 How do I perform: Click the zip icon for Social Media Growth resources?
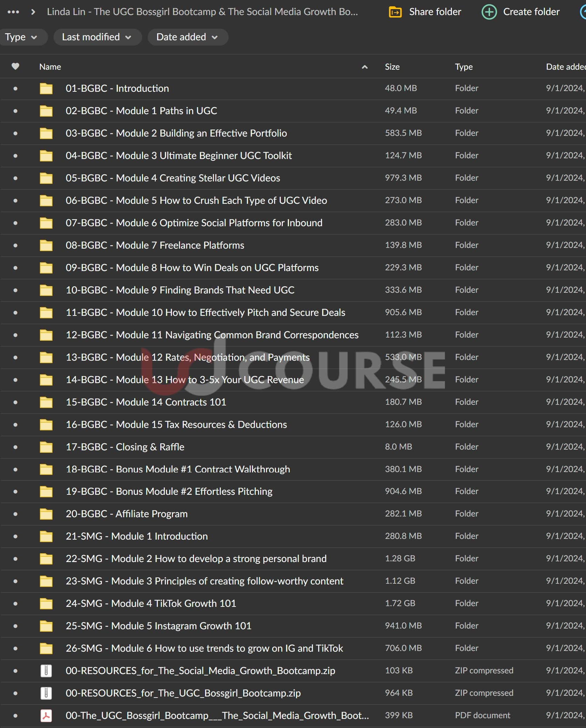46,671
